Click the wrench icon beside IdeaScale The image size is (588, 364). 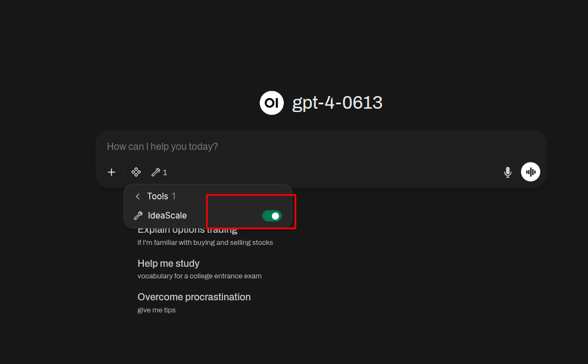click(x=138, y=216)
